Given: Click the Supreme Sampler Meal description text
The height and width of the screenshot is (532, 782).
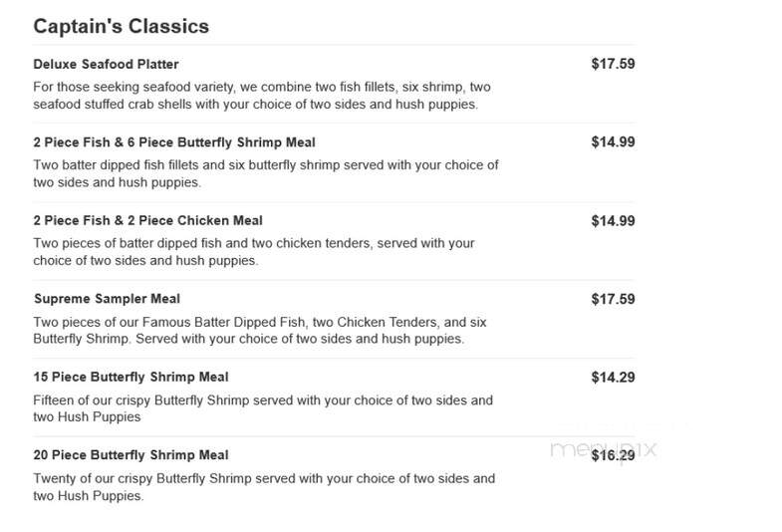Looking at the screenshot, I should pyautogui.click(x=260, y=331).
